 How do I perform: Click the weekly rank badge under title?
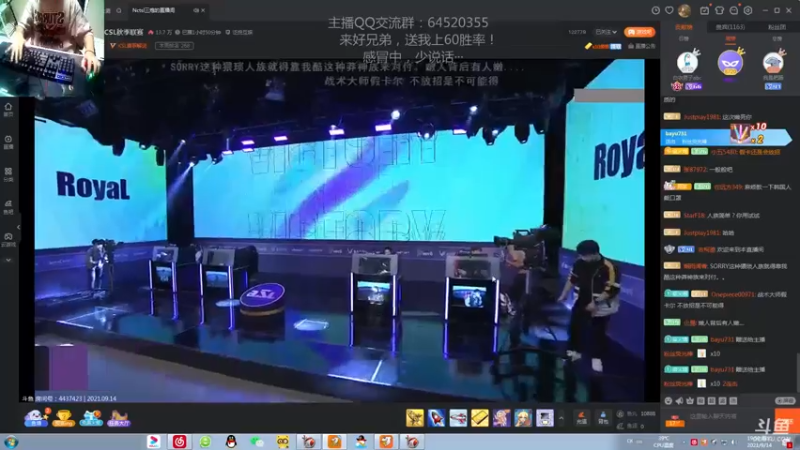click(x=174, y=45)
